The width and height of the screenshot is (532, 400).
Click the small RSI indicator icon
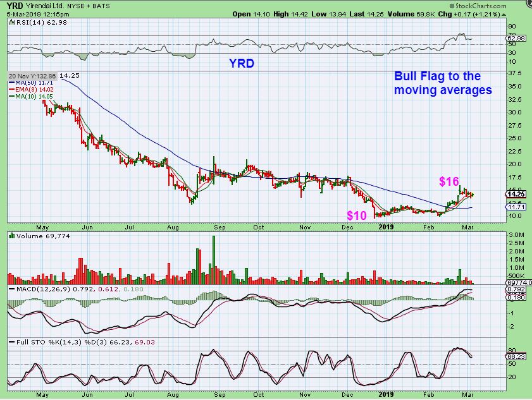pyautogui.click(x=11, y=22)
